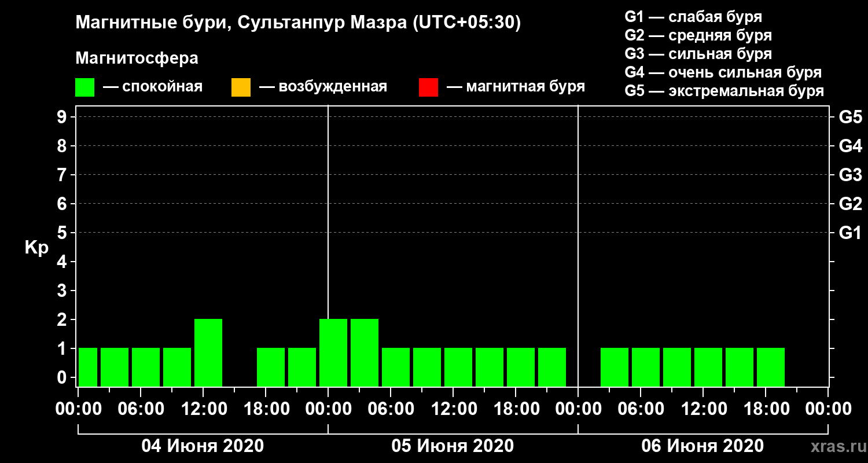
Task: Click the last bar above 18:00 on 06 June
Action: 771,367
